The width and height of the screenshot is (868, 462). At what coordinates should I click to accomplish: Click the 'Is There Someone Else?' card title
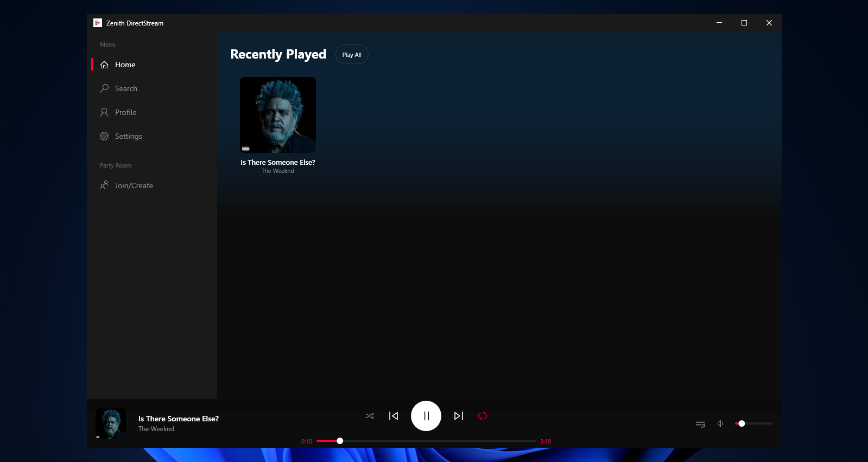pyautogui.click(x=278, y=162)
